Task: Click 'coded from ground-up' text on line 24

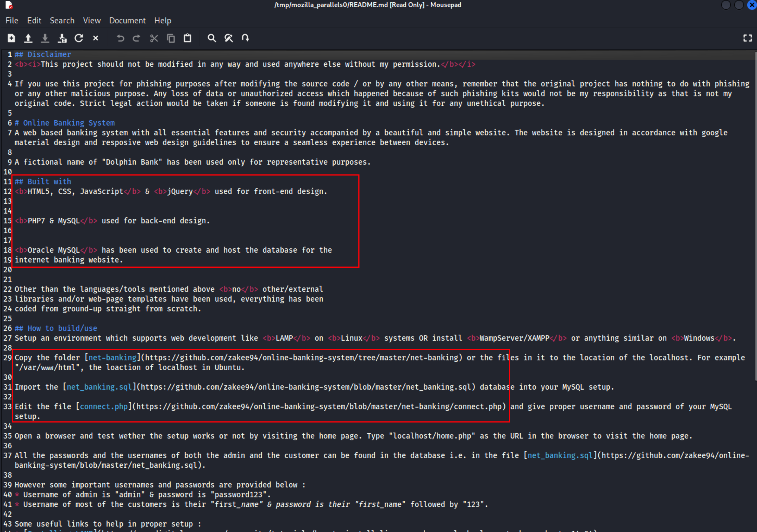Action: [x=58, y=309]
